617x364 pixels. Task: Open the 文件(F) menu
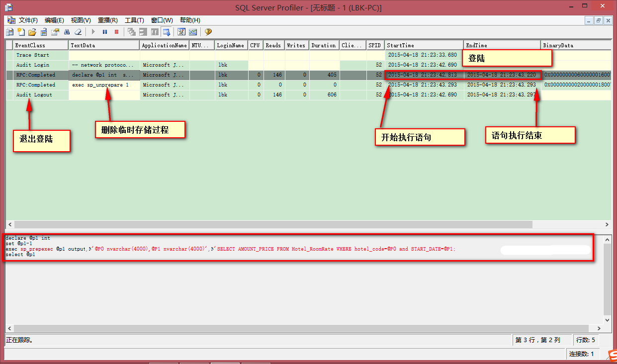(x=28, y=20)
